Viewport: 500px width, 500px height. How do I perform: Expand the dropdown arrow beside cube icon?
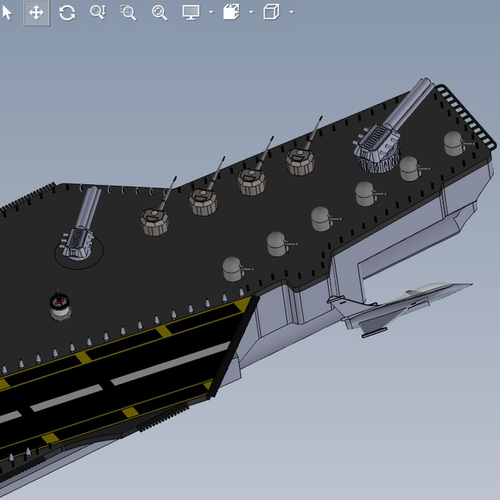pos(292,12)
